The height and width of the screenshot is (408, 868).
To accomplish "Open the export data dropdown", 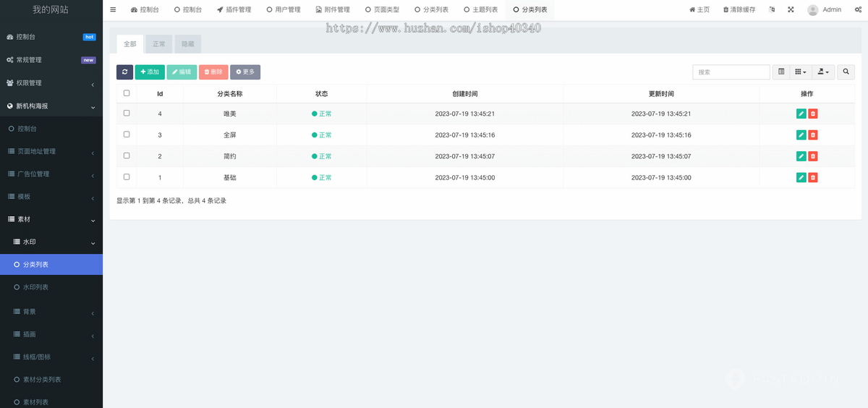I will [823, 72].
